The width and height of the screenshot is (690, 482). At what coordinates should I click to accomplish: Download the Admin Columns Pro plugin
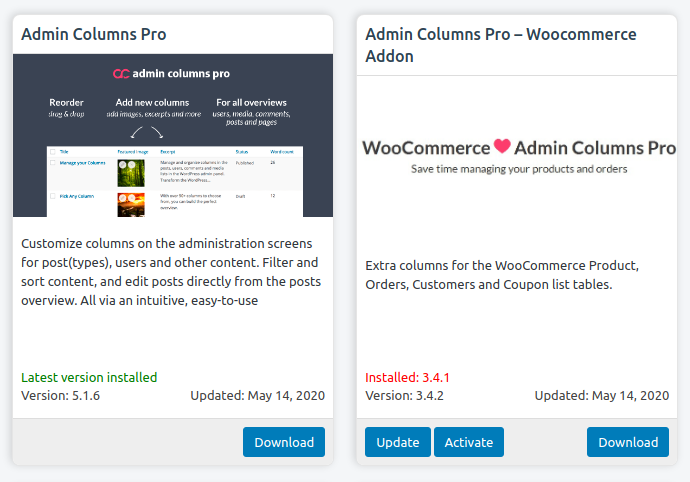[284, 442]
